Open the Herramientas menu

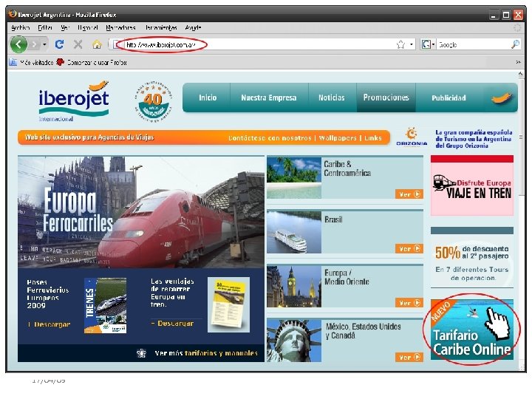161,27
